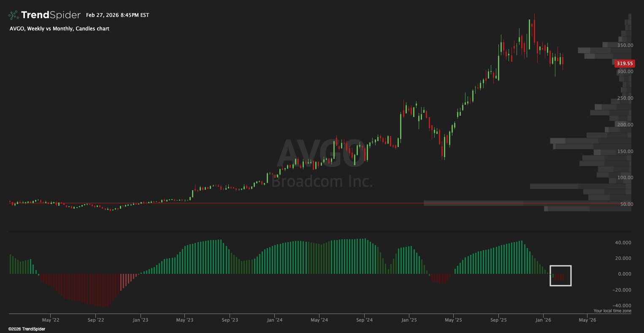644x333 pixels.
Task: Select the positive 40.000 indicator axis label
Action: [x=624, y=243]
